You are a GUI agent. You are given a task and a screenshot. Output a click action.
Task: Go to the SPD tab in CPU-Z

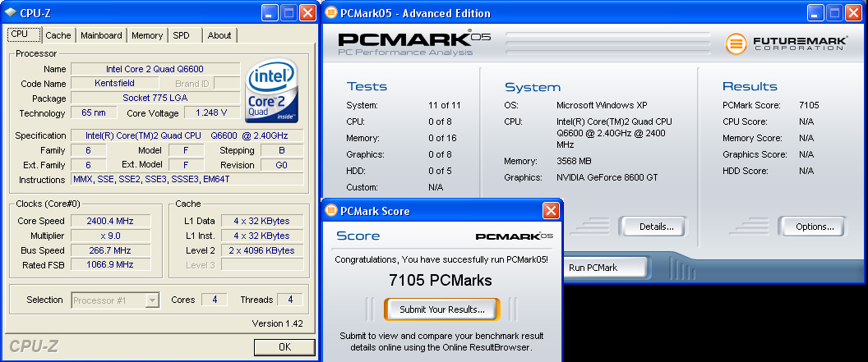coord(181,35)
